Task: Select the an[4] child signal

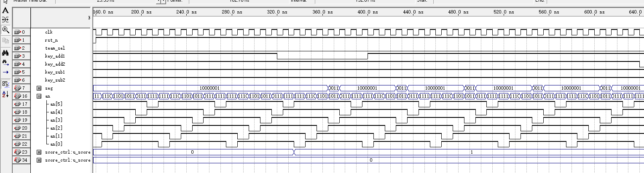Action: point(56,112)
